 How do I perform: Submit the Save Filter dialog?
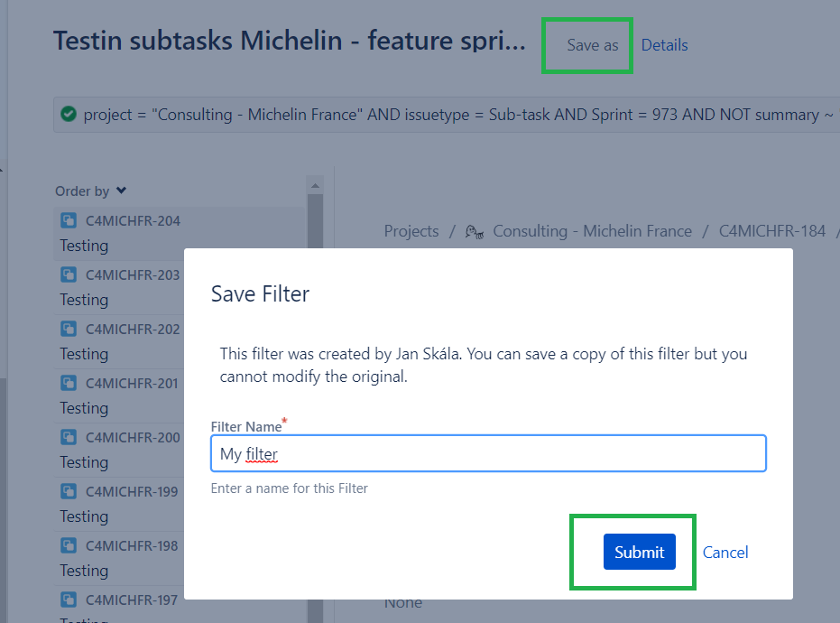pyautogui.click(x=639, y=552)
